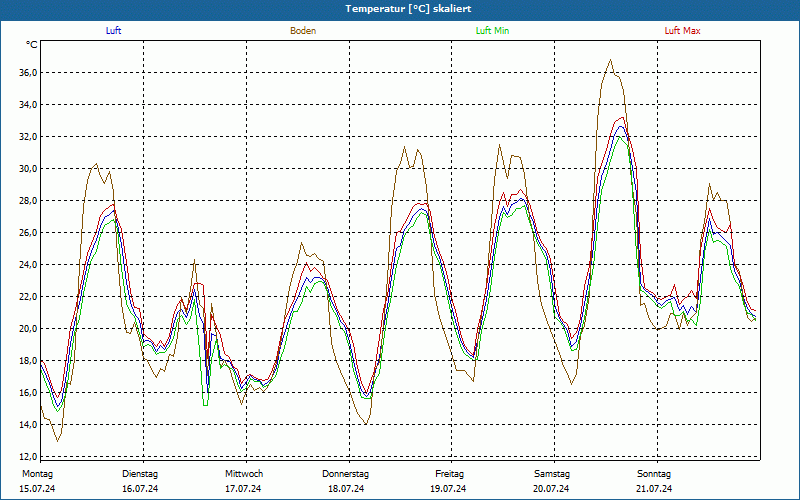Click the '14,0' y-axis value
800x500 pixels.
[28, 424]
